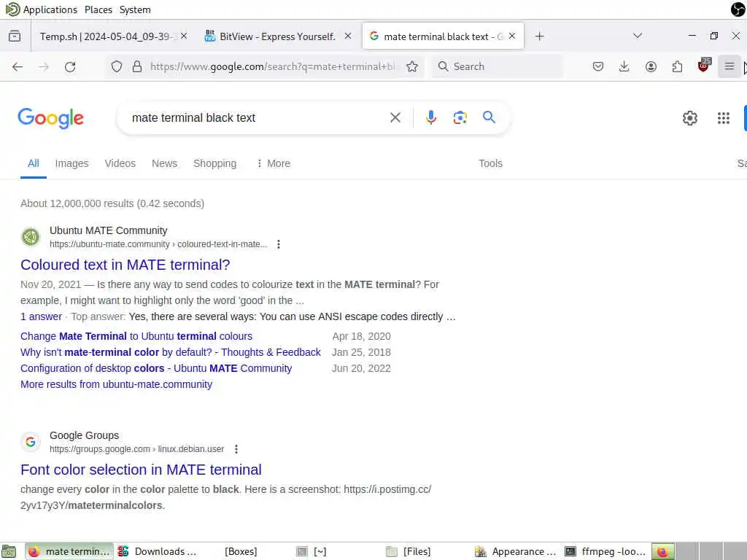Click the Ubuntu MATE Community site name

[109, 230]
